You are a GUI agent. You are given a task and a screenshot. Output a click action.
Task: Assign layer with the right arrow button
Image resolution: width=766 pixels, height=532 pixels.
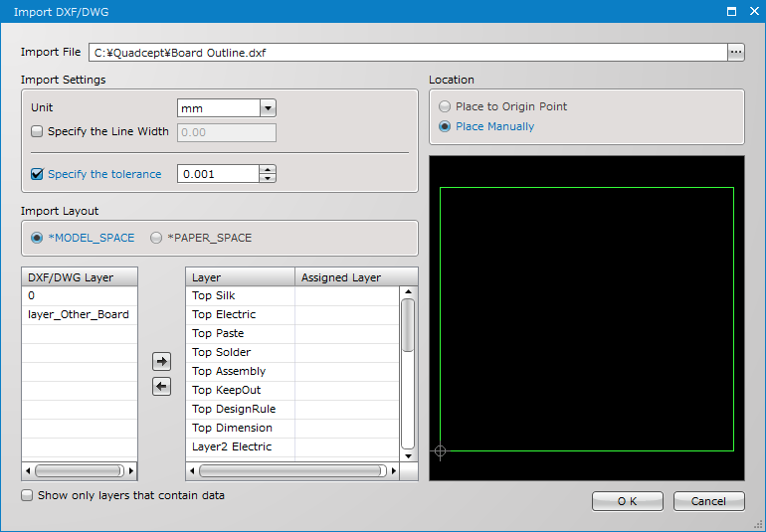tap(162, 362)
